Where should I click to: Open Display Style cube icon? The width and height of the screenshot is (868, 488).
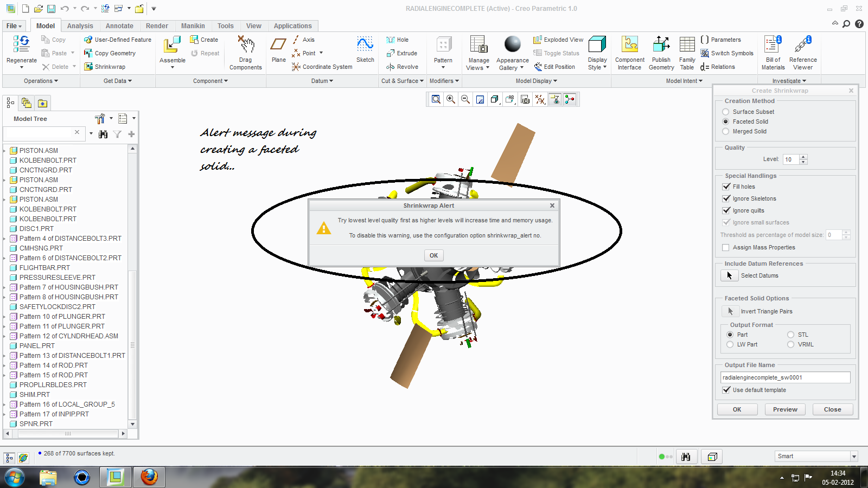tap(597, 44)
